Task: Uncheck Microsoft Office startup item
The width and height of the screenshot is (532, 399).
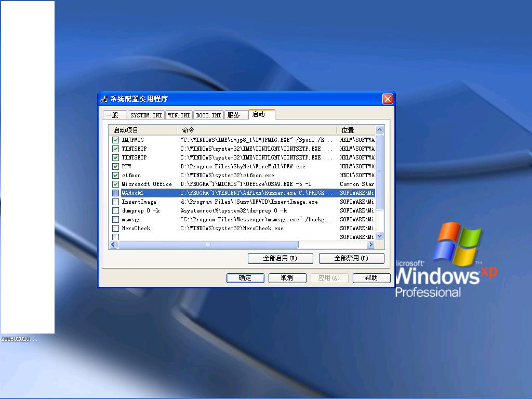Action: click(x=115, y=184)
